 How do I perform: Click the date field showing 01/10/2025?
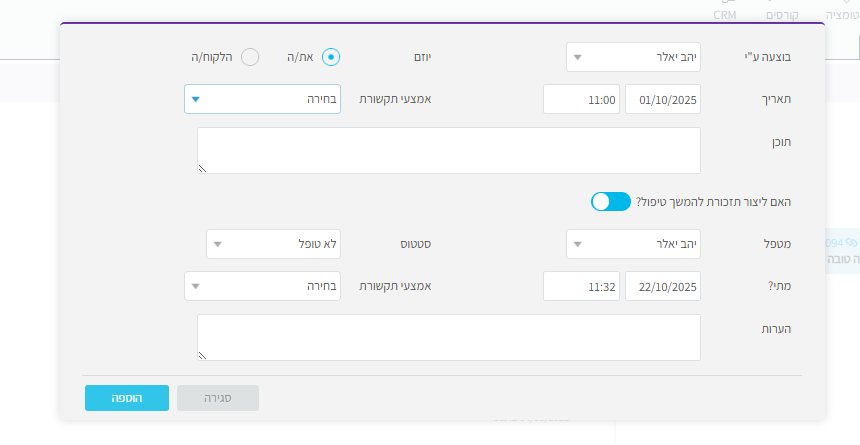pyautogui.click(x=662, y=100)
